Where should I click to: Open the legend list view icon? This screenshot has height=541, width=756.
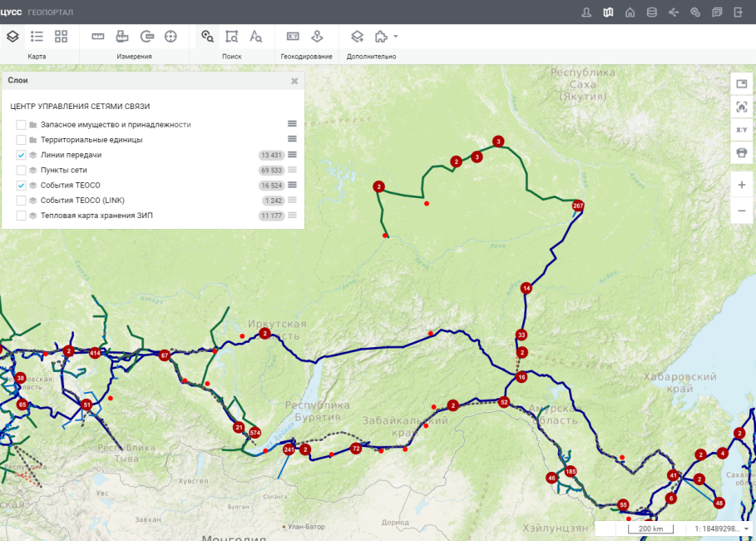(x=37, y=37)
